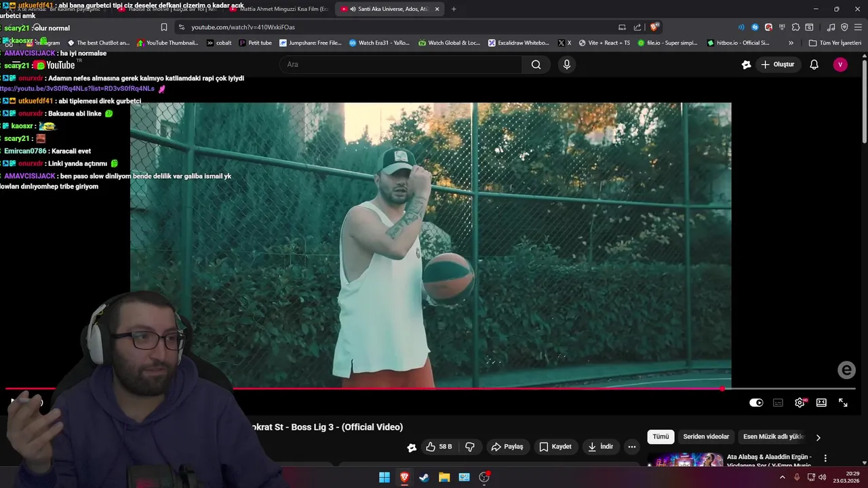Open the browser hamburger main menu
The image size is (868, 488).
(858, 27)
